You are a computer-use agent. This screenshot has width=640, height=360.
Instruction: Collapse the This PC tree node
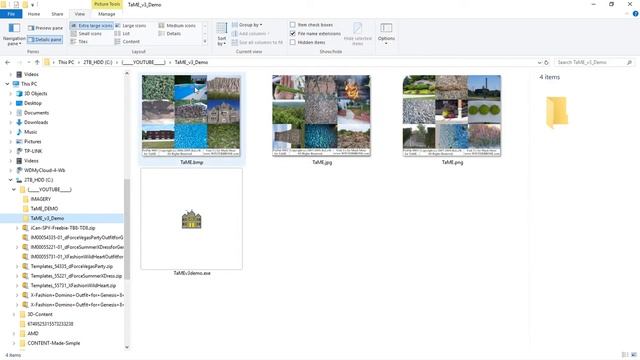tap(7, 84)
